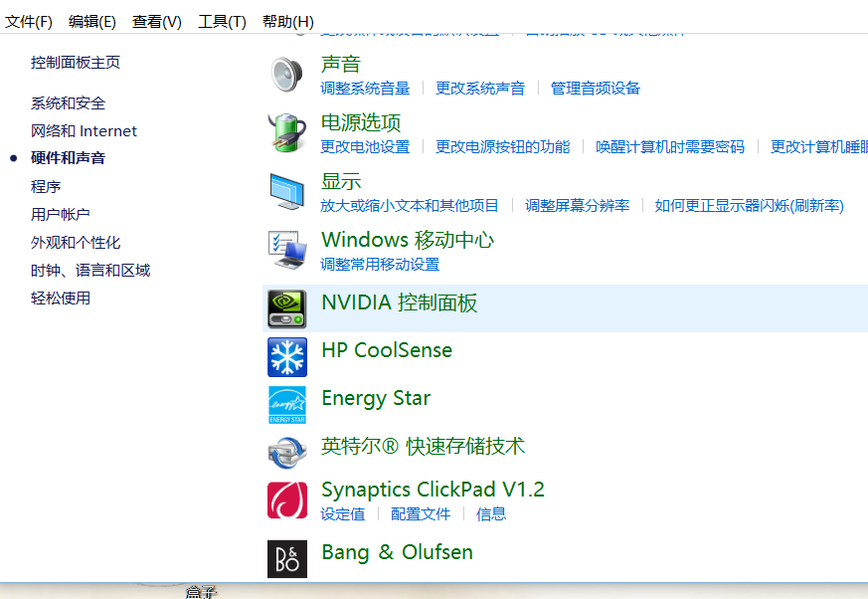868x599 pixels.
Task: Go to 控制面板主页
Action: (x=76, y=62)
